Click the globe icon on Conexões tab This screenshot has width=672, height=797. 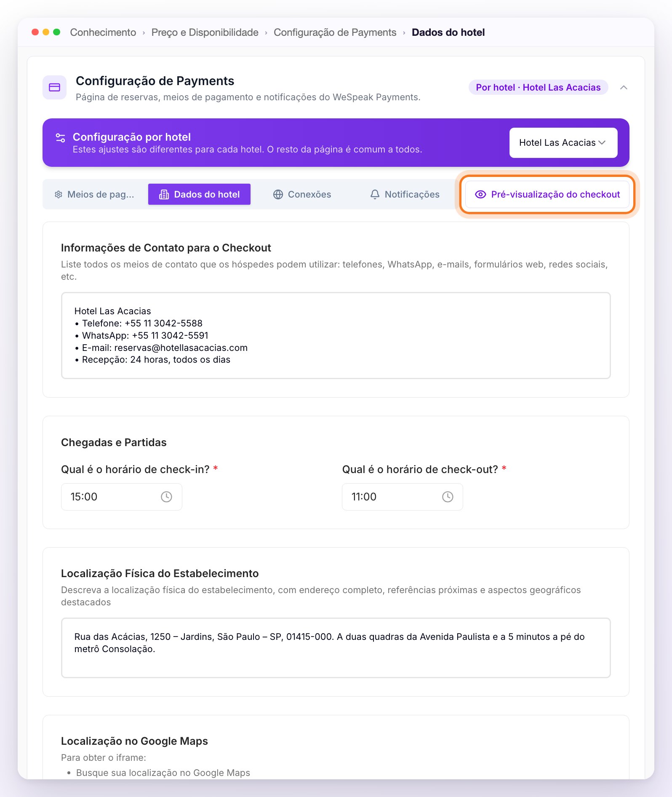point(278,194)
